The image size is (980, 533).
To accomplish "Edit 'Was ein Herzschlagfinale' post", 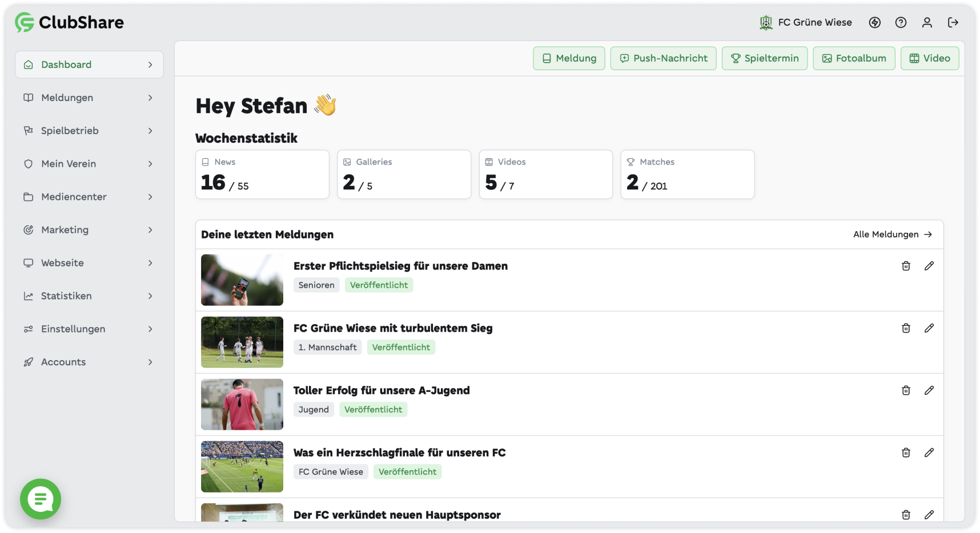I will [x=929, y=453].
